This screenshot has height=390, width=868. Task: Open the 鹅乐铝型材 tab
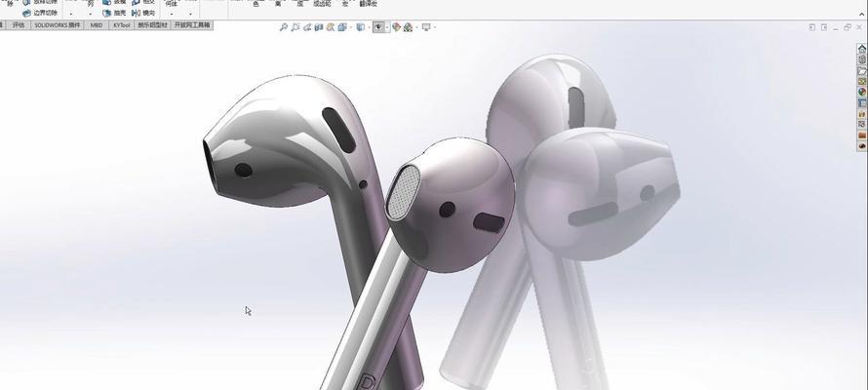click(152, 25)
